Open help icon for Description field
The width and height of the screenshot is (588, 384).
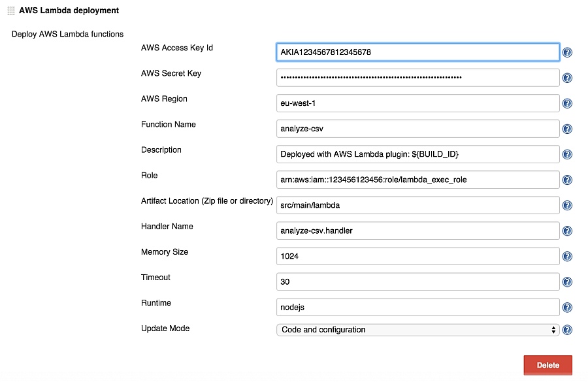[x=567, y=155]
